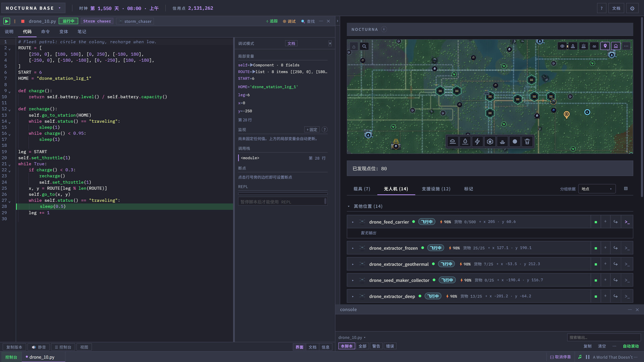The width and height of the screenshot is (644, 362).
Task: Expand the ROUTE list variable
Action: [254, 72]
